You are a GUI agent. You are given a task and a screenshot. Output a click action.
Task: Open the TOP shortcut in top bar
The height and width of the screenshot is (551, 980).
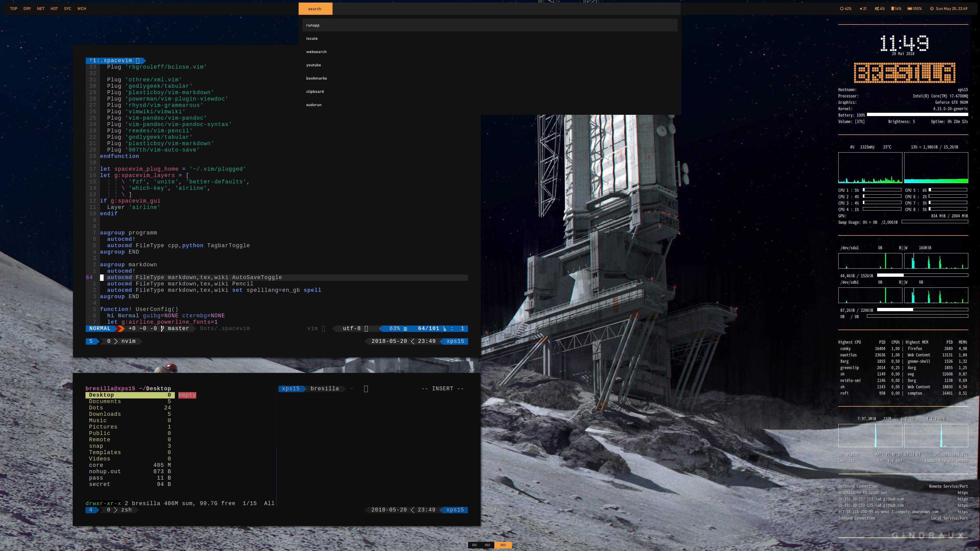14,9
